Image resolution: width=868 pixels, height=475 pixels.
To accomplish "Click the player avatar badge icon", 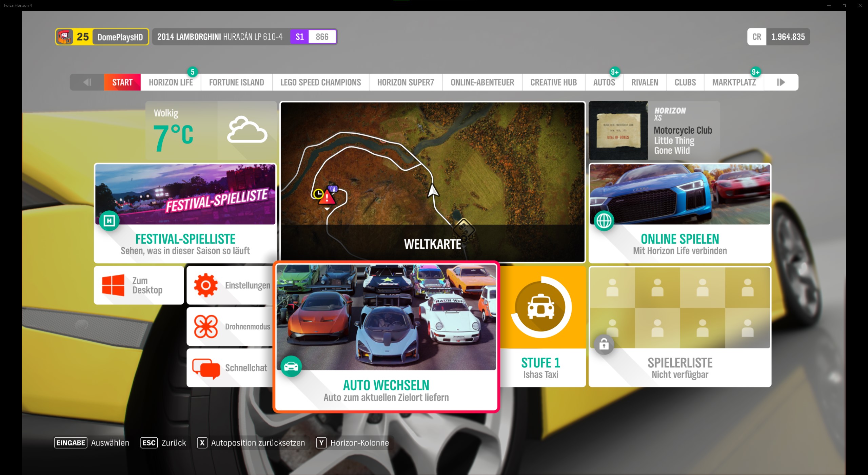I will click(x=64, y=37).
